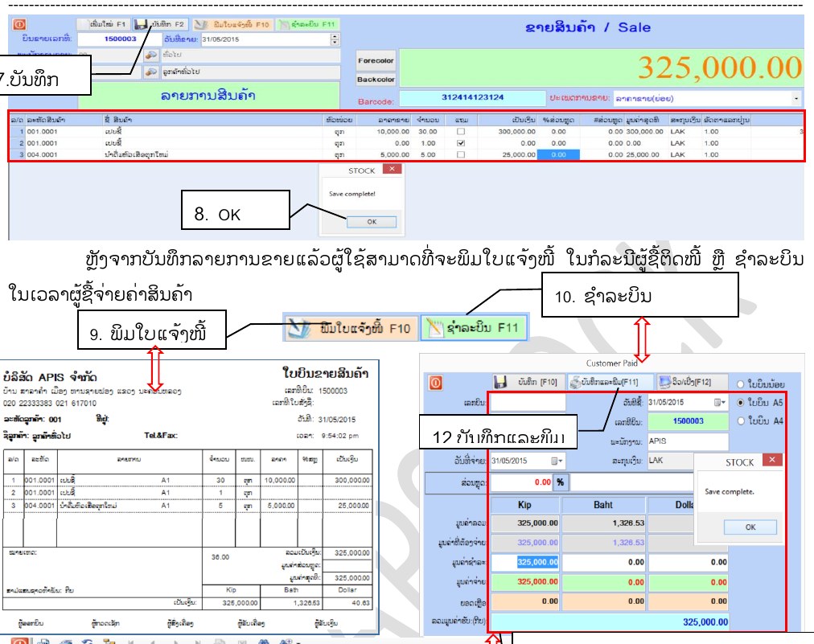This screenshot has width=814, height=644.
Task: Close the first STOCK dialog with red X
Action: [x=392, y=169]
